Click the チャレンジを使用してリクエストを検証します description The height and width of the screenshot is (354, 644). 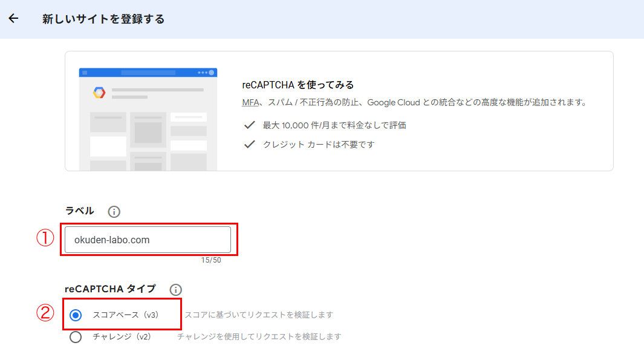click(259, 336)
